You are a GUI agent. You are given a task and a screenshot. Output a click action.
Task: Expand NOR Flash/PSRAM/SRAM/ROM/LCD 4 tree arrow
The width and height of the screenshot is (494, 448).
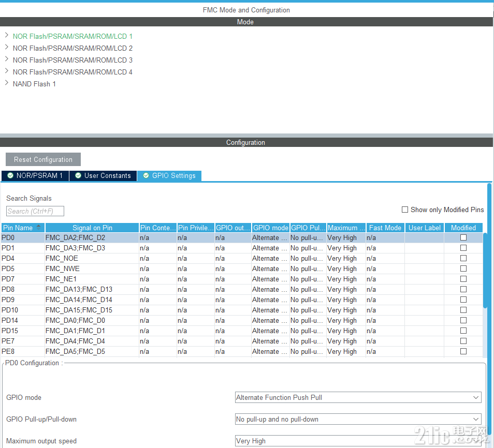pyautogui.click(x=7, y=71)
